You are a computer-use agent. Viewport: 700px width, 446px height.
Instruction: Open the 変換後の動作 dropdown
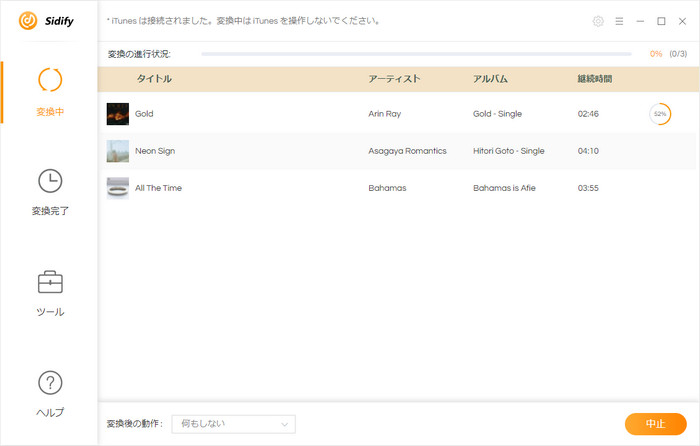pyautogui.click(x=233, y=424)
